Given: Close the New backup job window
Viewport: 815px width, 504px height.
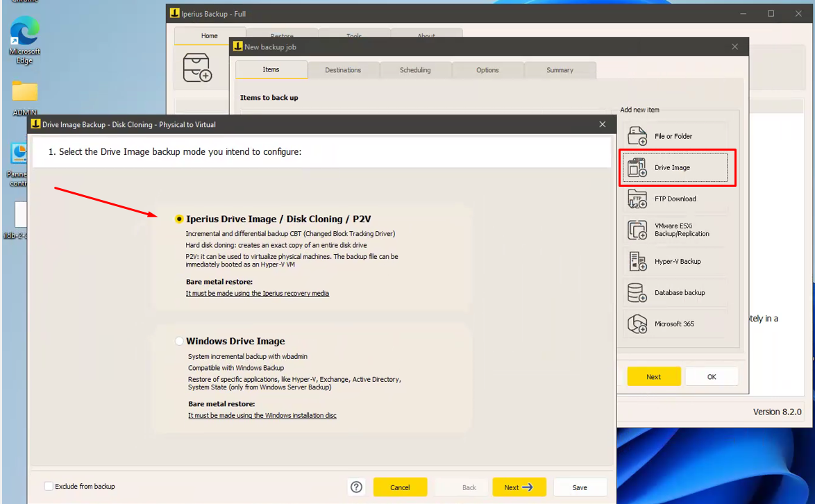Looking at the screenshot, I should tap(734, 47).
